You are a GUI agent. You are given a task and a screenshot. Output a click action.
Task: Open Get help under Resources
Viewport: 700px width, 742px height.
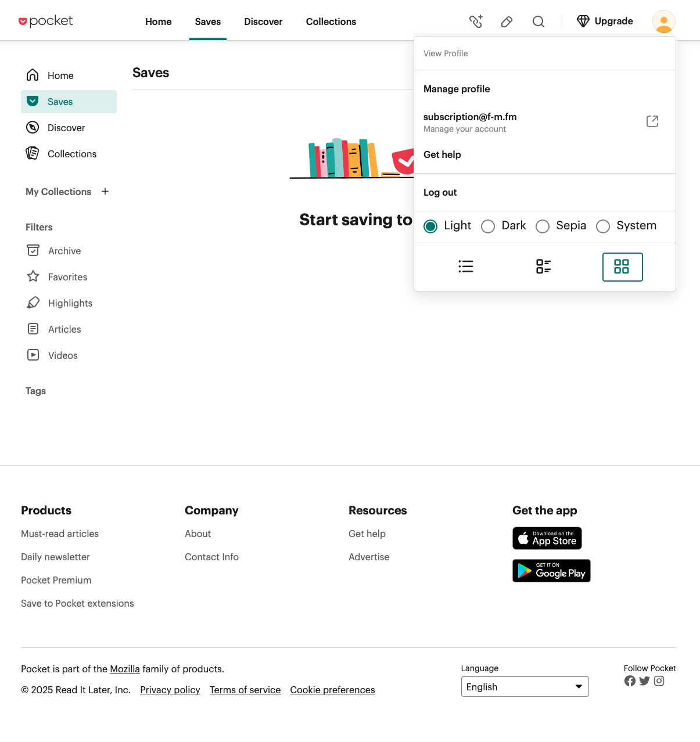pyautogui.click(x=367, y=534)
